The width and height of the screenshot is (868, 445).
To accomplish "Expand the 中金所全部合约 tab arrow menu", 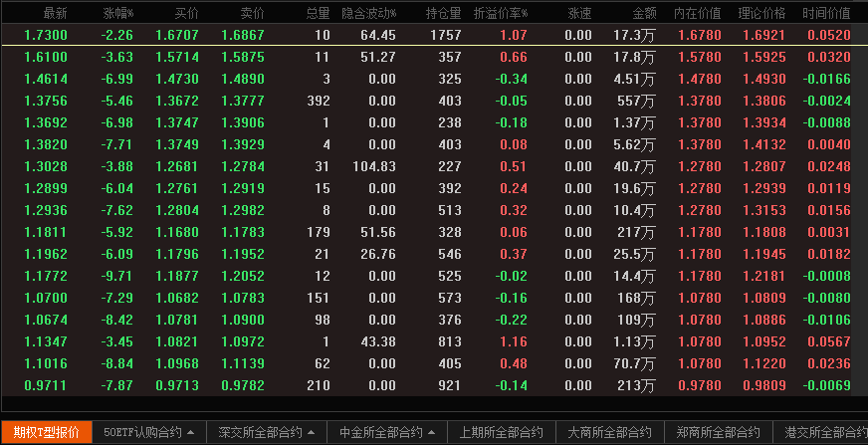I will tap(431, 432).
